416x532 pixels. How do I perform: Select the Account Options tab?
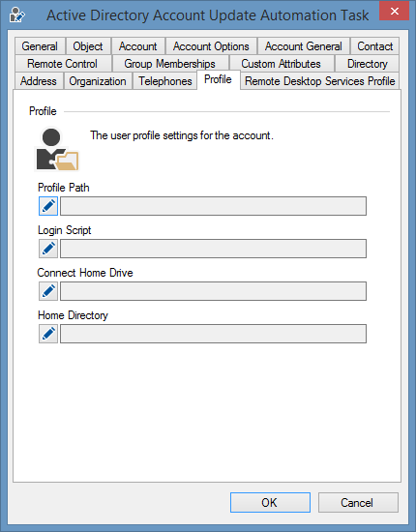pyautogui.click(x=211, y=46)
